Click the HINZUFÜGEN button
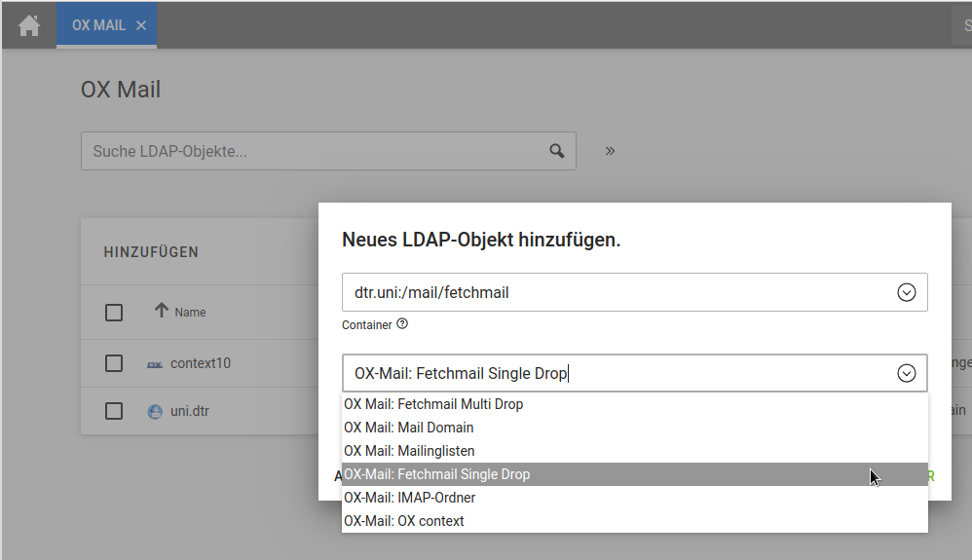972x560 pixels. coord(151,252)
